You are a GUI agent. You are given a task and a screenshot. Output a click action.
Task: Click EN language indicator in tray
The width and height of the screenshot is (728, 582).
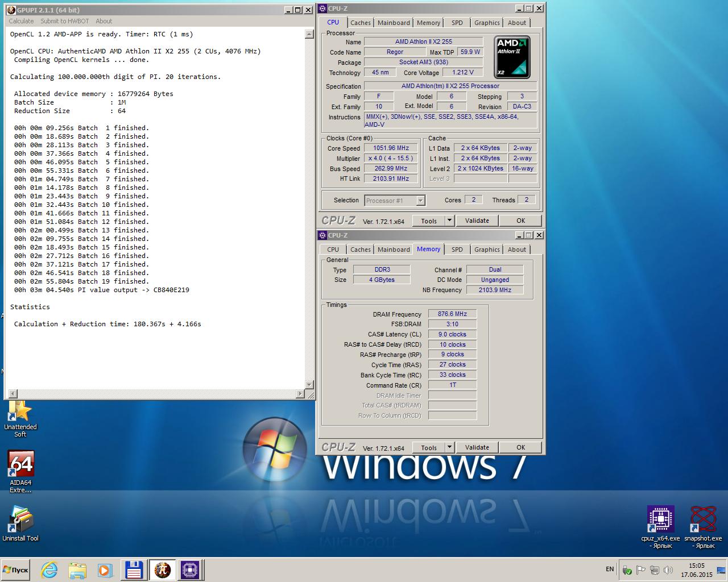point(610,569)
